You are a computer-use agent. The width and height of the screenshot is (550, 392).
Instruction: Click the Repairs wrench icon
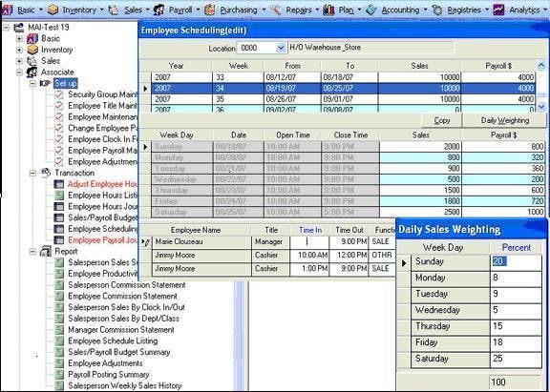pyautogui.click(x=276, y=10)
